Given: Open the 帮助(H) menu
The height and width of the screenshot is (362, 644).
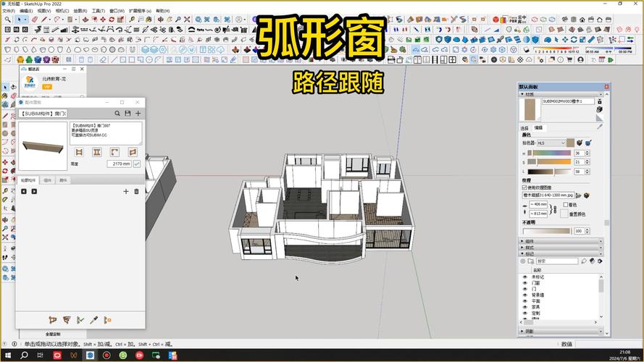Looking at the screenshot, I should (x=163, y=11).
